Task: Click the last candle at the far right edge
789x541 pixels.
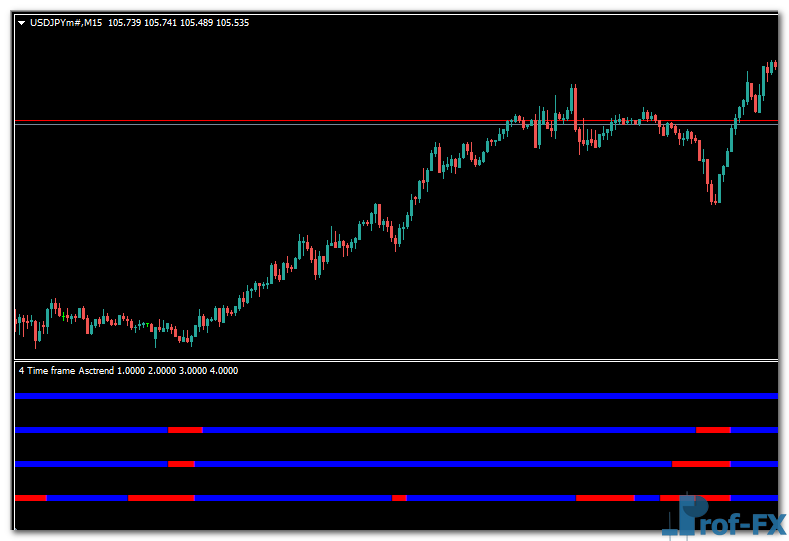Action: point(774,64)
